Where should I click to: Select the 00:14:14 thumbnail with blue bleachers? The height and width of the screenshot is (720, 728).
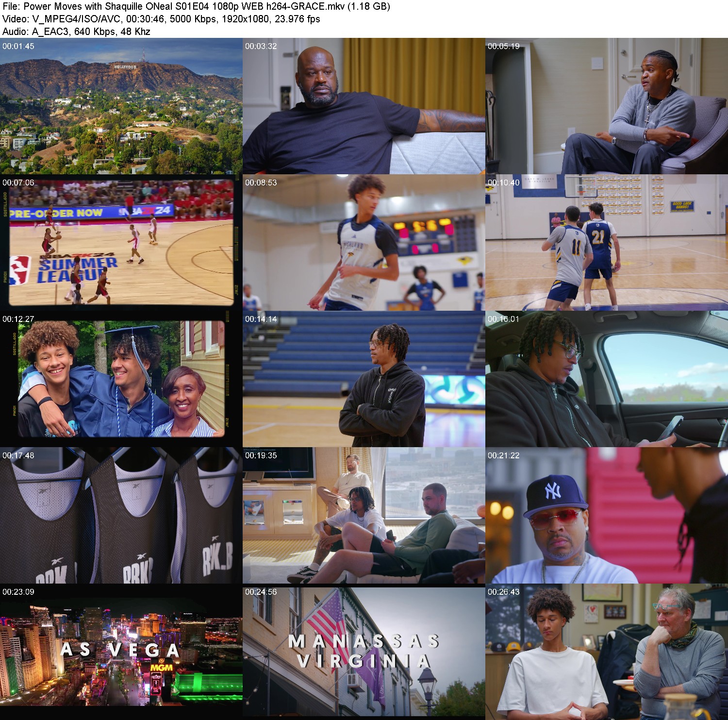[364, 379]
